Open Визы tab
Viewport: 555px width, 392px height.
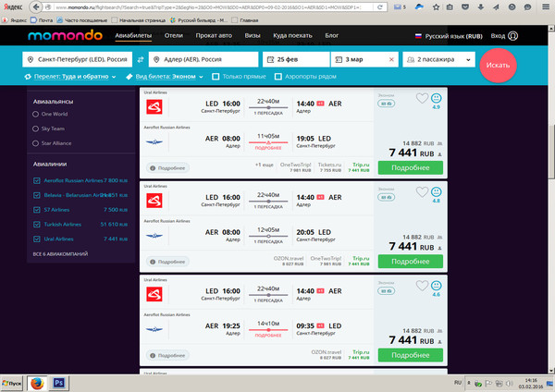(253, 36)
